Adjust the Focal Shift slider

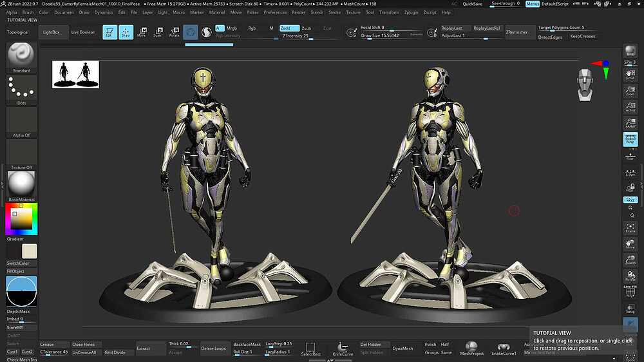click(392, 28)
